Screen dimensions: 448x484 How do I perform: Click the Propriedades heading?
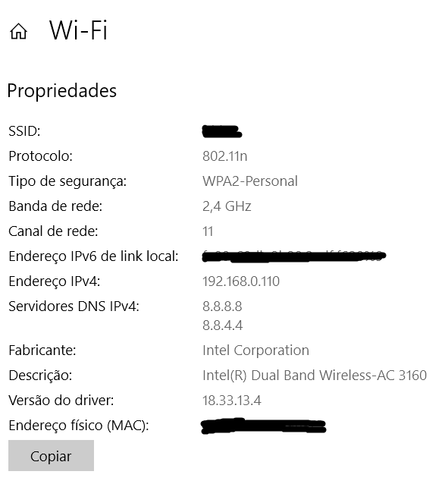(x=61, y=91)
